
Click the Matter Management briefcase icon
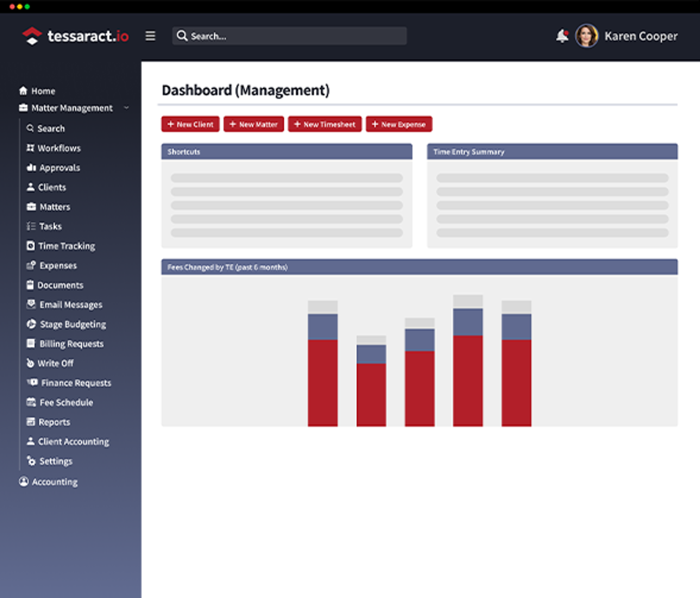coord(23,108)
